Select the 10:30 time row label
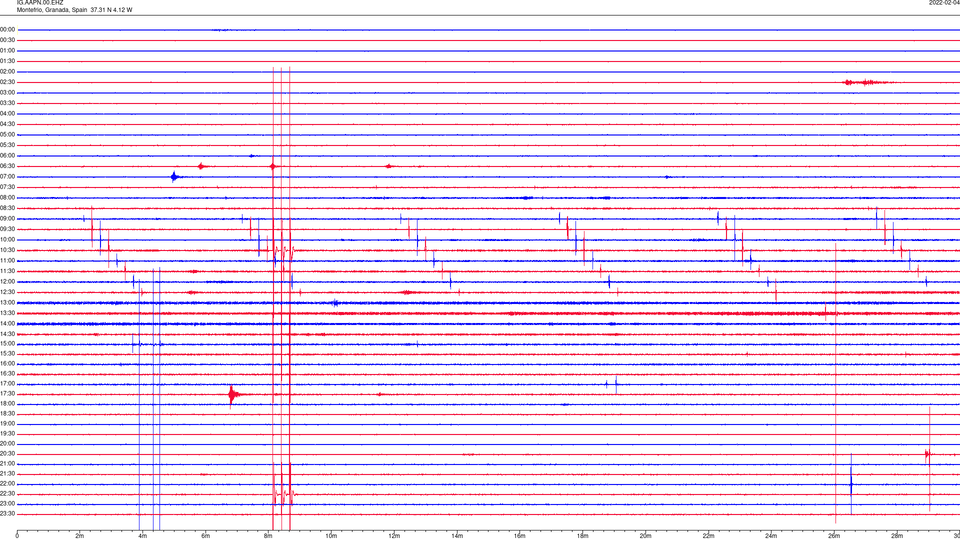This screenshot has width=960, height=540. [7, 250]
